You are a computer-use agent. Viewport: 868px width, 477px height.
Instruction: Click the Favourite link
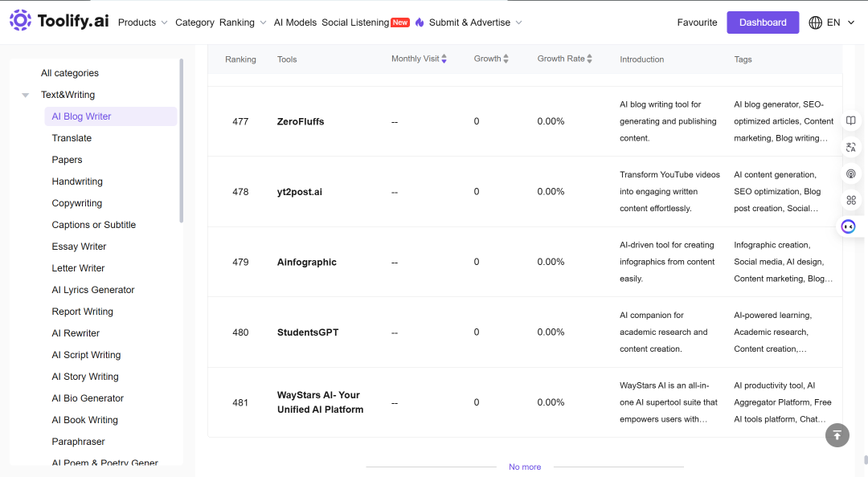pyautogui.click(x=697, y=22)
